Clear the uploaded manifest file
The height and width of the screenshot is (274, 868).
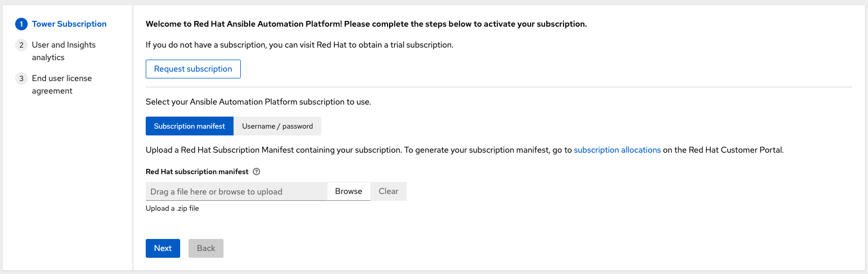389,191
